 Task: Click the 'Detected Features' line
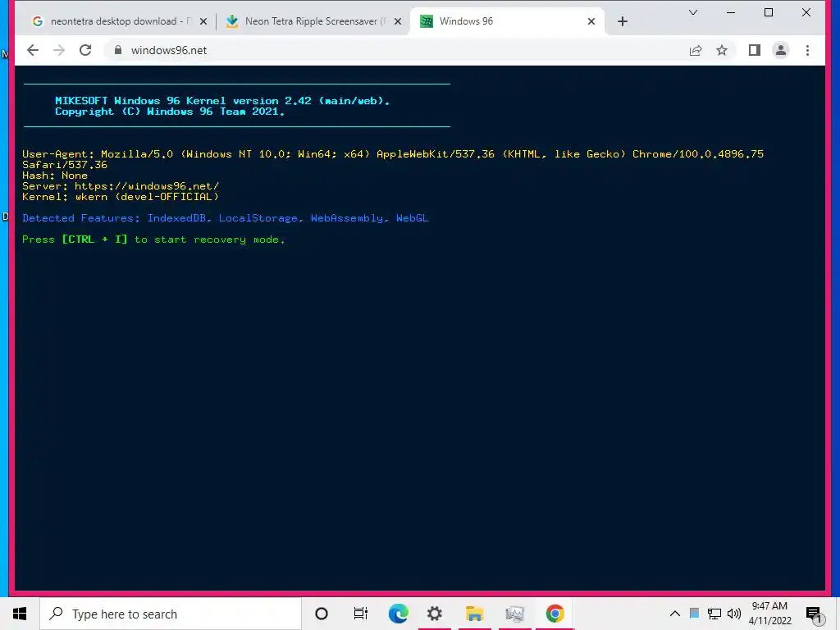coord(225,218)
